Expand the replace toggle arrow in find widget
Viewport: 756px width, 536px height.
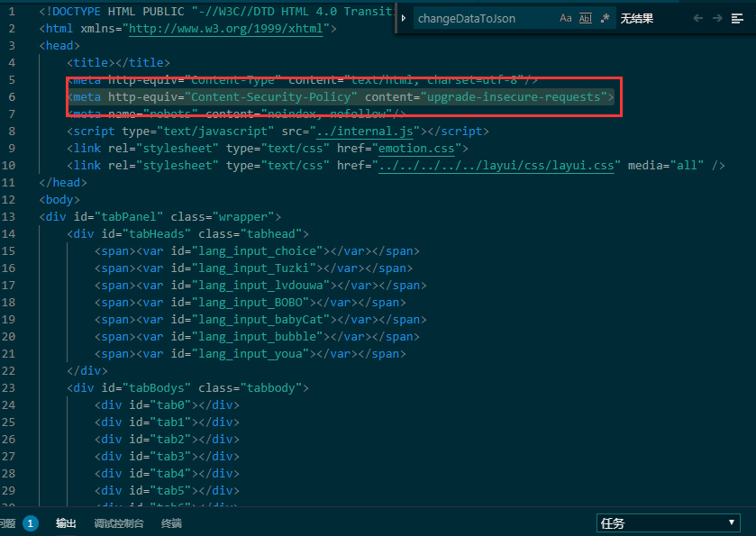point(404,18)
